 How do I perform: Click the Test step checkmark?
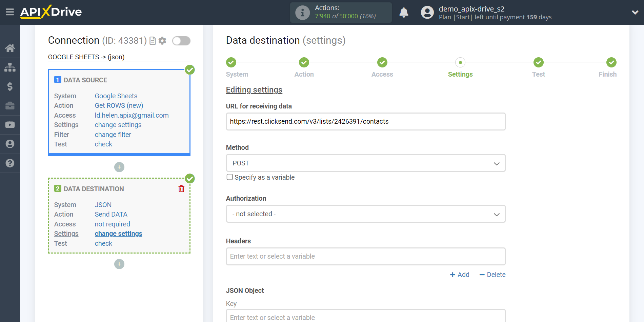539,62
